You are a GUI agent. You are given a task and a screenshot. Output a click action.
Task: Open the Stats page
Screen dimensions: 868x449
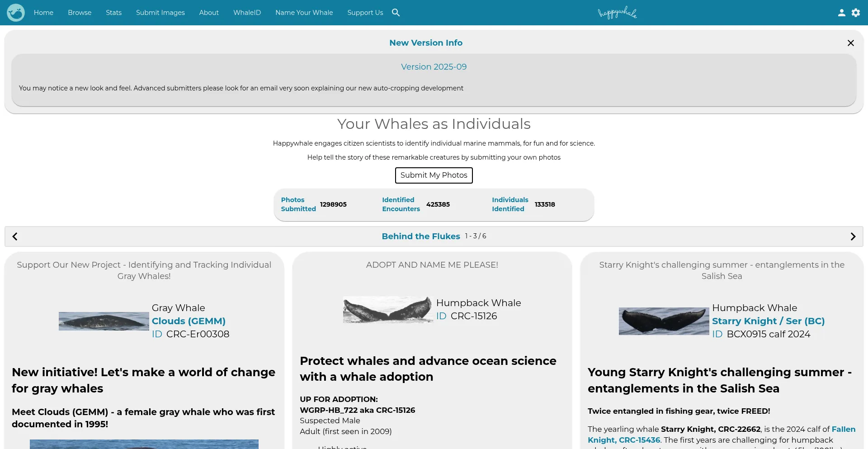113,12
